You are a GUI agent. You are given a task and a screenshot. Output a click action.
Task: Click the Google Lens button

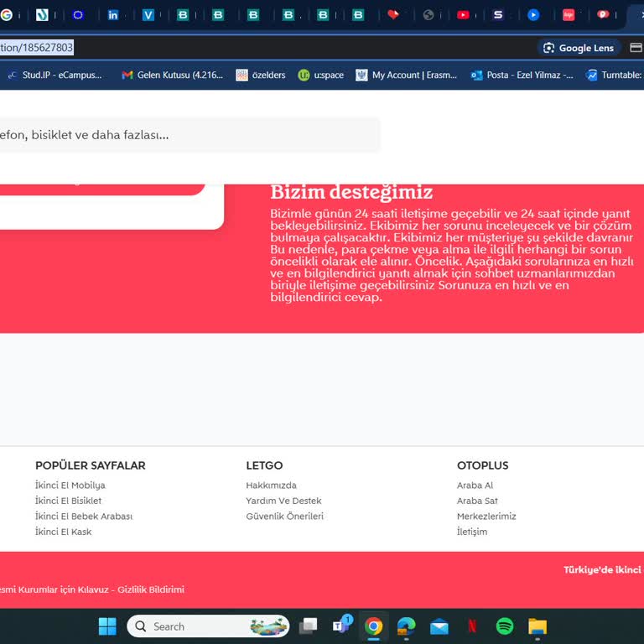[579, 48]
